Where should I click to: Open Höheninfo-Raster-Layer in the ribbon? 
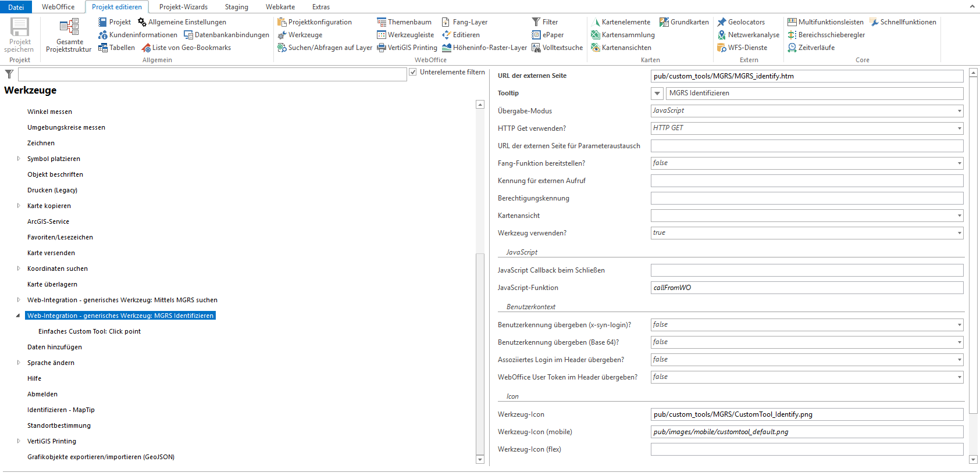tap(484, 48)
